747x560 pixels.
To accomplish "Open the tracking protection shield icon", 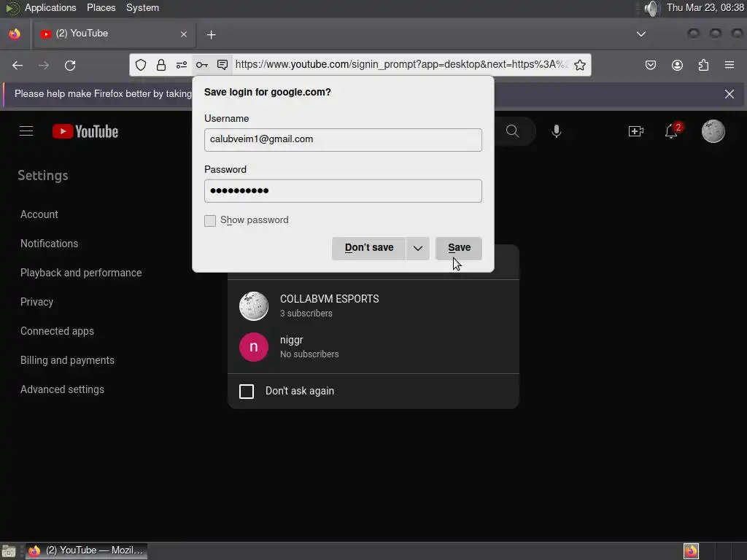I will click(141, 65).
